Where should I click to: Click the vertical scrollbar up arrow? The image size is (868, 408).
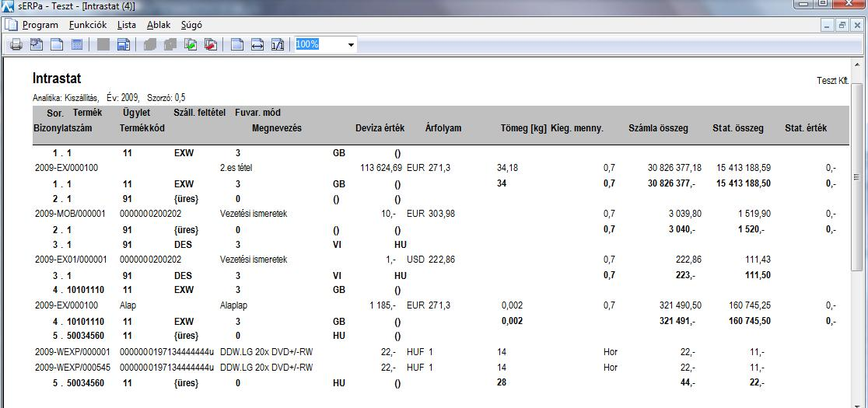click(857, 65)
